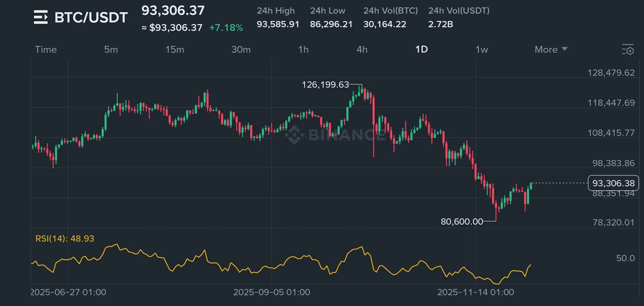Screen dimensions: 644x306
Task: Select the 5m timeframe
Action: tap(111, 49)
